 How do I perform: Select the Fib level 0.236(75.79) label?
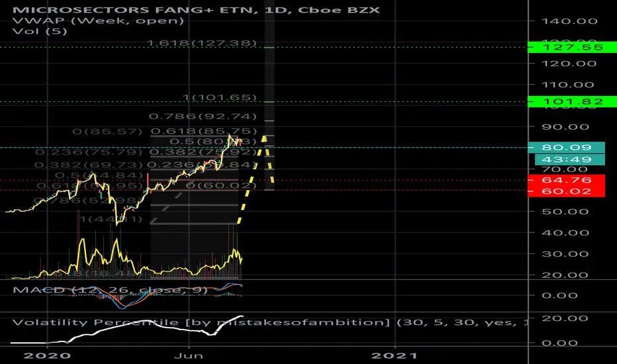pyautogui.click(x=89, y=152)
